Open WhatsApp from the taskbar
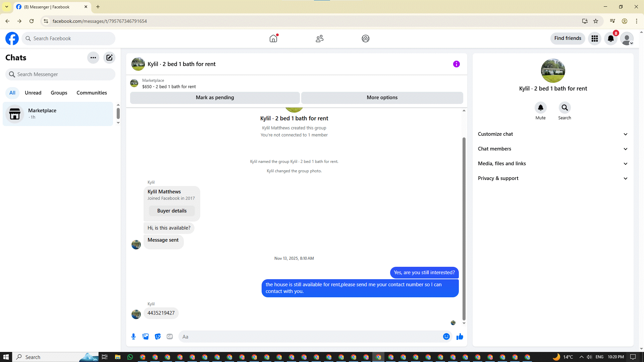 [x=130, y=357]
